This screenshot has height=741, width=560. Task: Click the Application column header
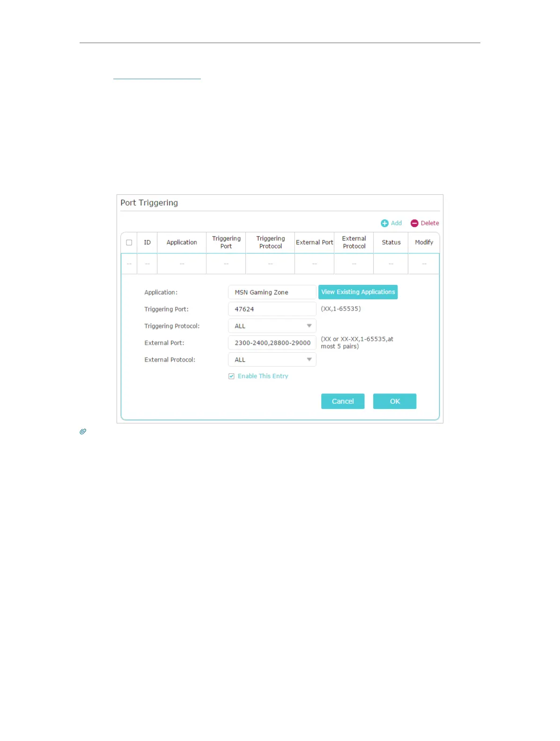[x=182, y=243]
